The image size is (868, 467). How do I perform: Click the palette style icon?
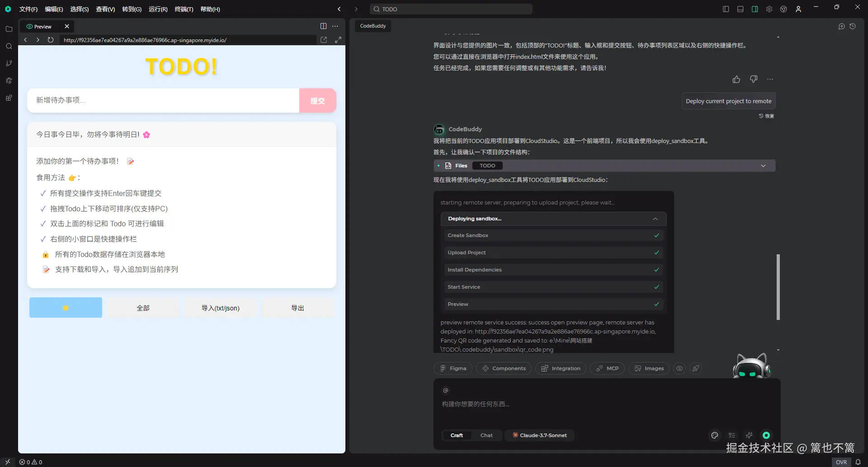click(x=715, y=435)
